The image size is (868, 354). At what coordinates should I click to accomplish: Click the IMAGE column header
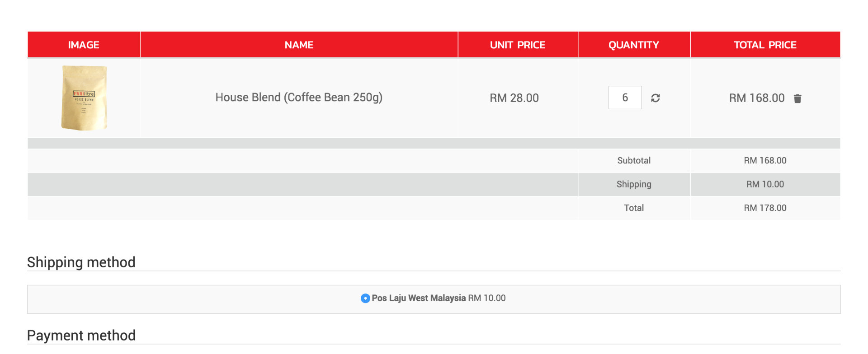[x=84, y=45]
